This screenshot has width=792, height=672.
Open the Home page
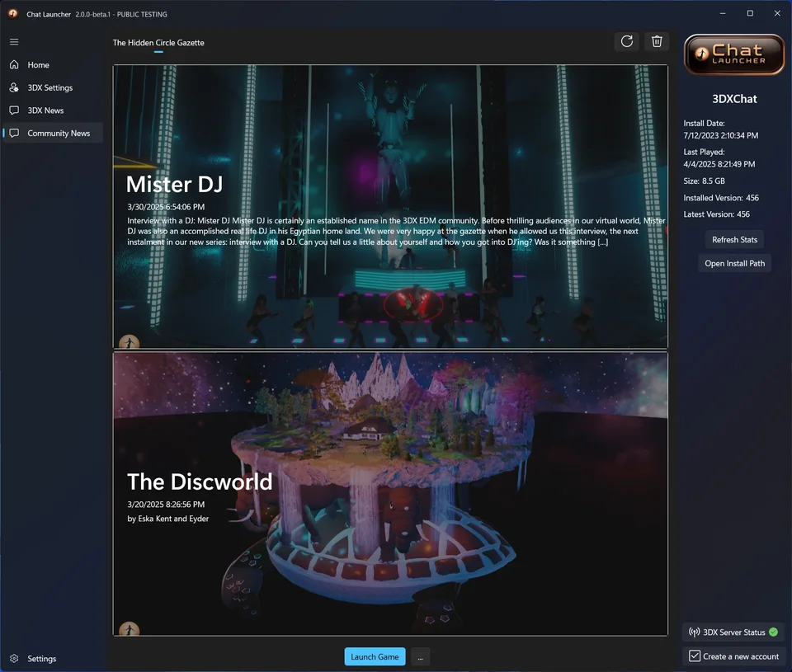[x=53, y=64]
